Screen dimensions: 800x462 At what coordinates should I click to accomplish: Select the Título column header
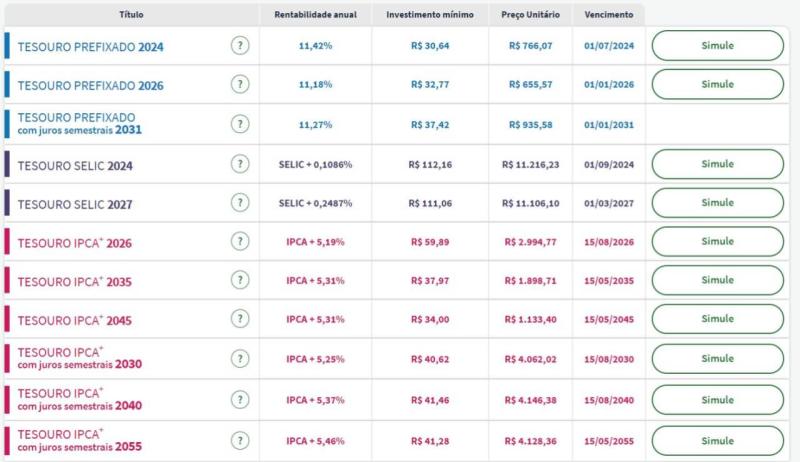point(131,15)
